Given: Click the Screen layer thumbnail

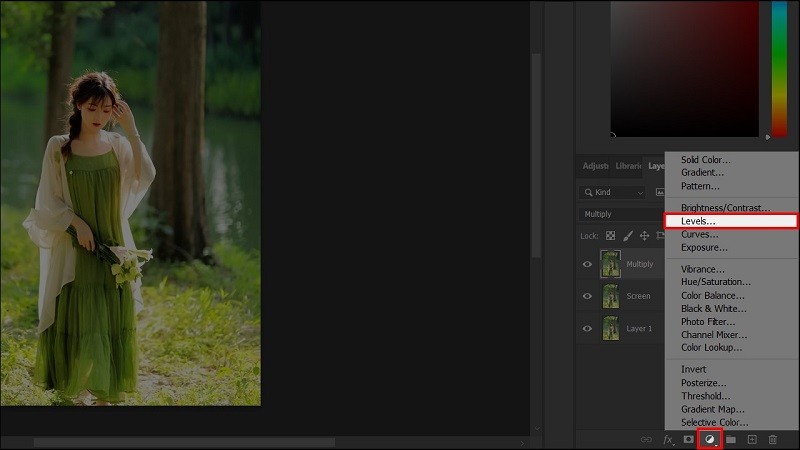Looking at the screenshot, I should click(x=610, y=296).
